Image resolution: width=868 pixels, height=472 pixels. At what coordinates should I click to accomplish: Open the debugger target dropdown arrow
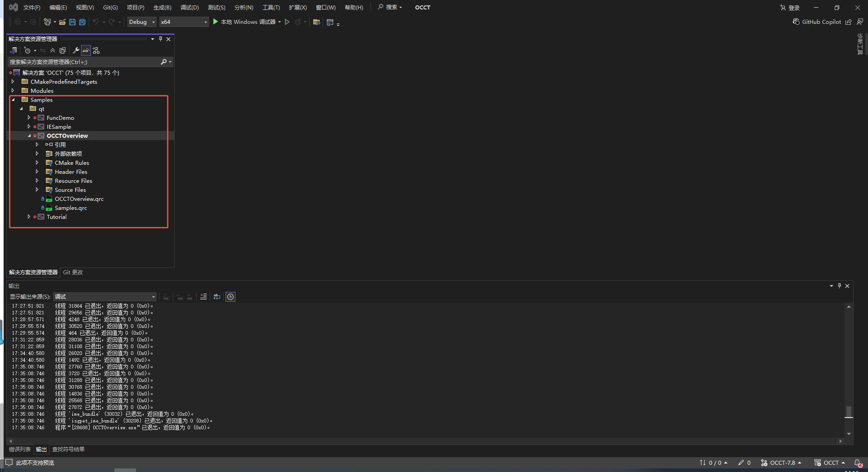click(280, 22)
